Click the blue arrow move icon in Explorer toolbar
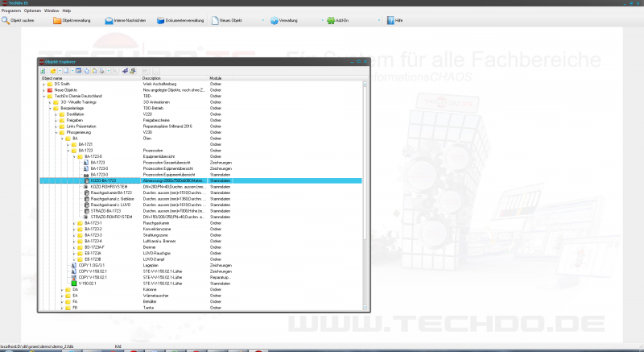This screenshot has width=644, height=352. coord(125,71)
